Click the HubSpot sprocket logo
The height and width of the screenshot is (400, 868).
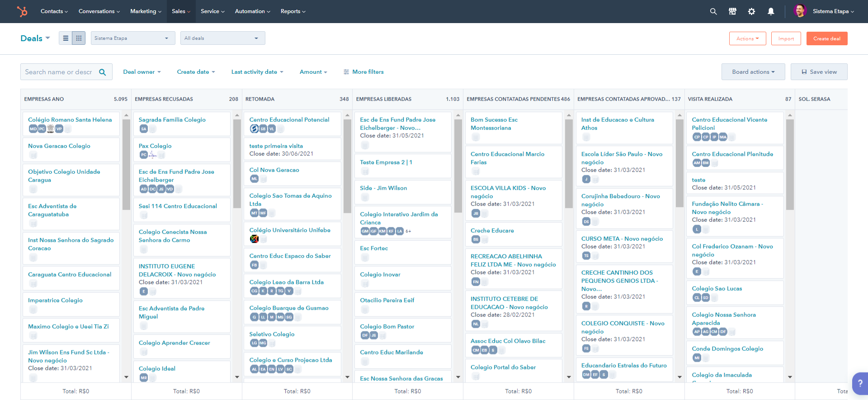point(22,11)
